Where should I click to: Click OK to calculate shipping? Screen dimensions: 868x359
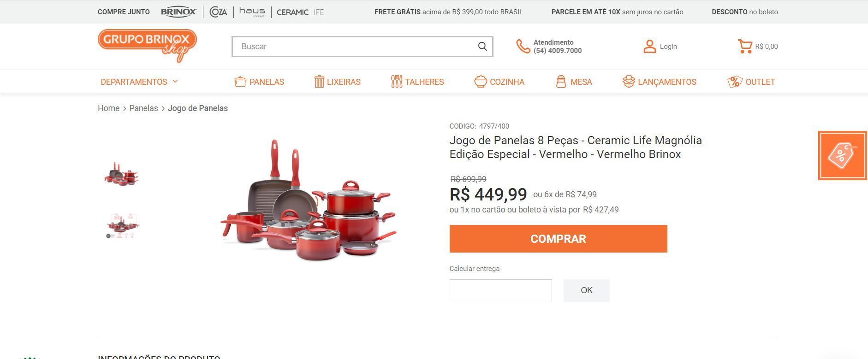[586, 291]
